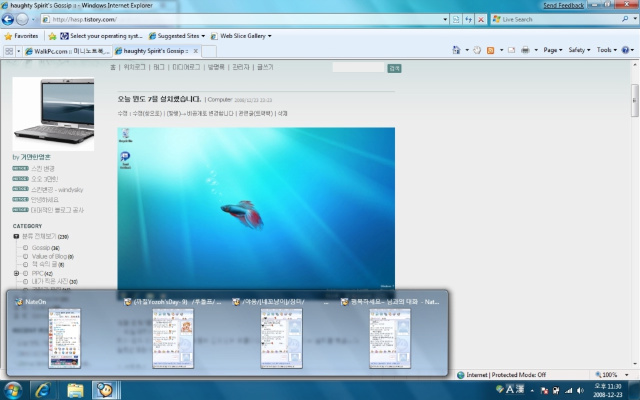Open the Windows 7 betta fish screenshot
Image resolution: width=640 pixels, height=400 pixels.
[256, 209]
